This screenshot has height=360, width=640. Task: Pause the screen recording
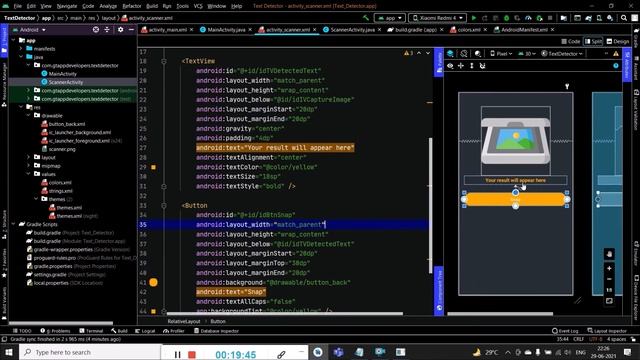pyautogui.click(x=178, y=355)
